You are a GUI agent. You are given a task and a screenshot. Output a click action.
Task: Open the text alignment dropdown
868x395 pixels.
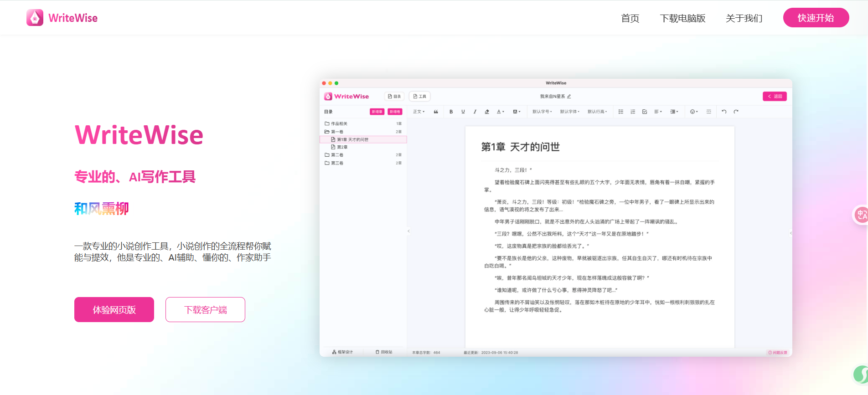click(x=658, y=112)
